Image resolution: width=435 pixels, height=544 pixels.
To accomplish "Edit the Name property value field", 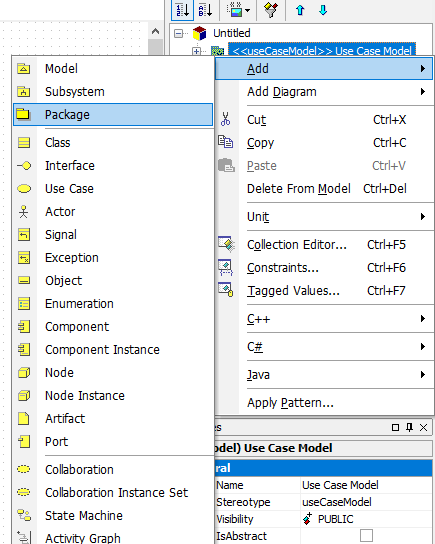I will point(366,485).
